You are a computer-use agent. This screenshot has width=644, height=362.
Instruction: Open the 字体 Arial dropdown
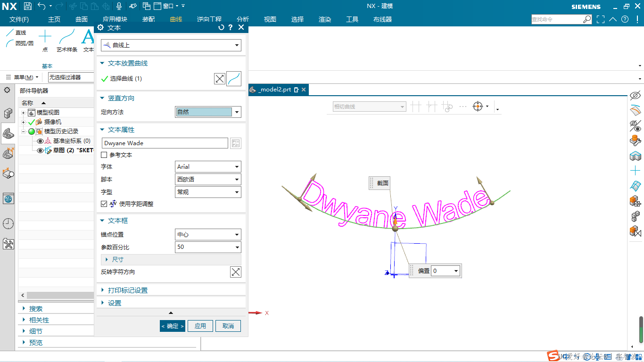208,167
